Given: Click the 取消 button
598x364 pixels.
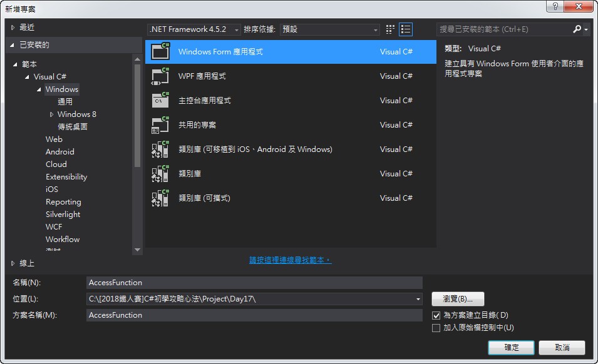Looking at the screenshot, I should (x=562, y=348).
